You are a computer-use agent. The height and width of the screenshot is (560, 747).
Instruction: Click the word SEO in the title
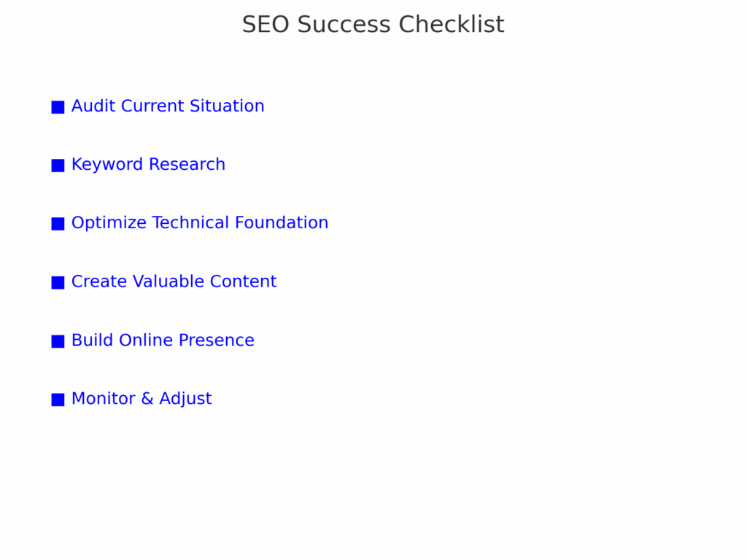266,25
